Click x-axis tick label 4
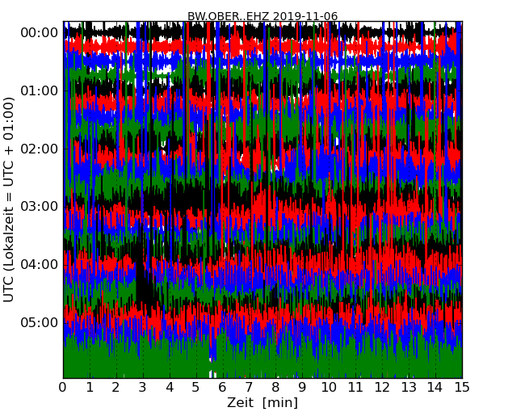The width and height of the screenshot is (525, 420). pos(170,388)
